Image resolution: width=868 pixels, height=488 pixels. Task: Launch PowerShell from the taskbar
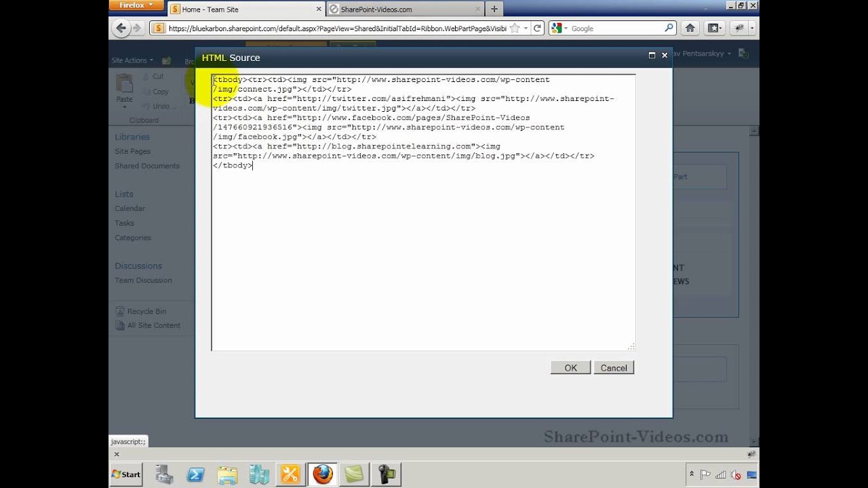(196, 474)
